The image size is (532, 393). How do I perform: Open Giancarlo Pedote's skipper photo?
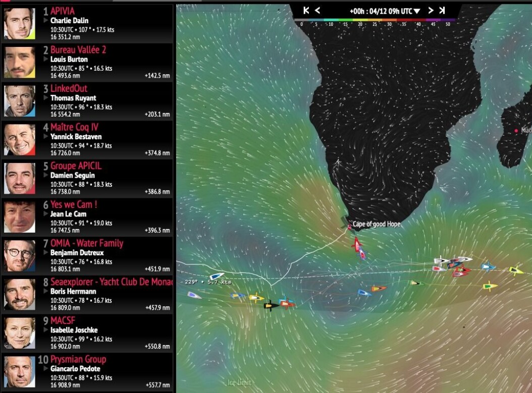point(19,371)
